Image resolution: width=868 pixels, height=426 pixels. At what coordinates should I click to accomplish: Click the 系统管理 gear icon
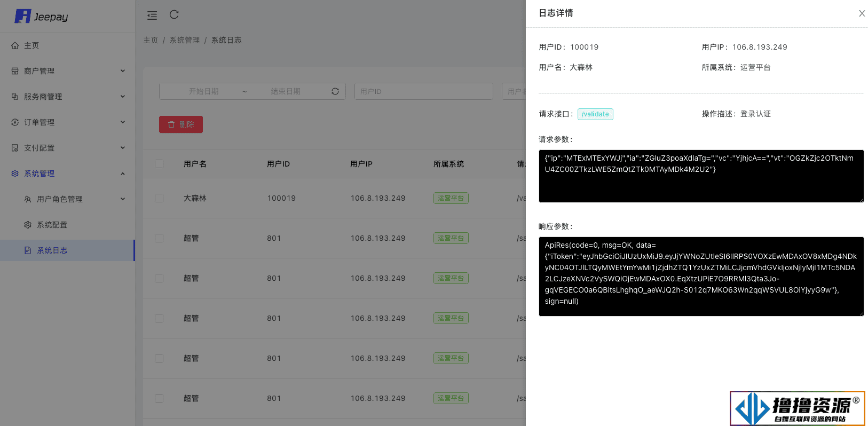[15, 173]
